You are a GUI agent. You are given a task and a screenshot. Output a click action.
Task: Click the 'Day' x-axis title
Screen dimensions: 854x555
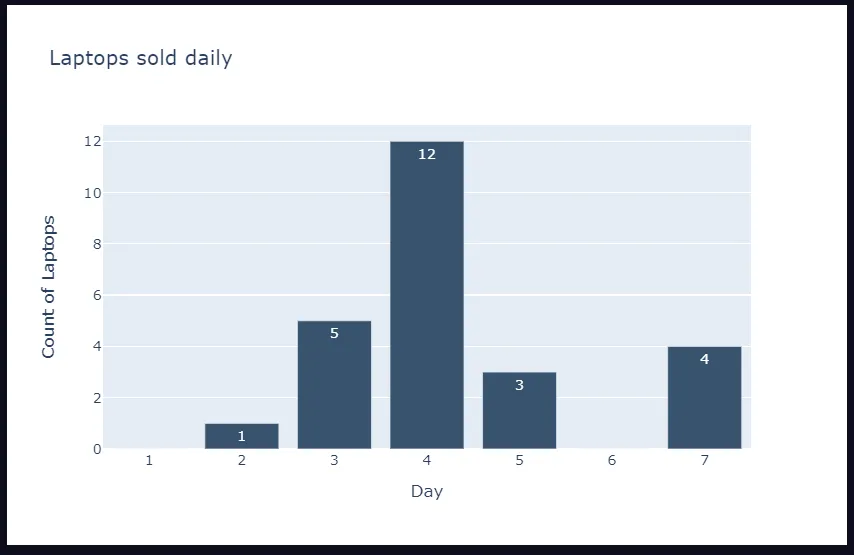(427, 491)
